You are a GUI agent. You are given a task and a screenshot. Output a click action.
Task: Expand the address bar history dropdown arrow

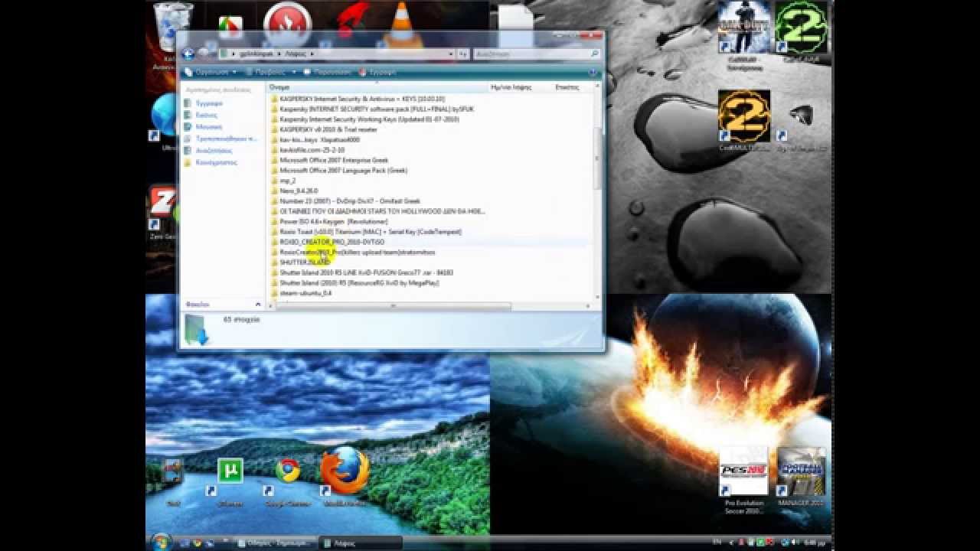tap(451, 54)
